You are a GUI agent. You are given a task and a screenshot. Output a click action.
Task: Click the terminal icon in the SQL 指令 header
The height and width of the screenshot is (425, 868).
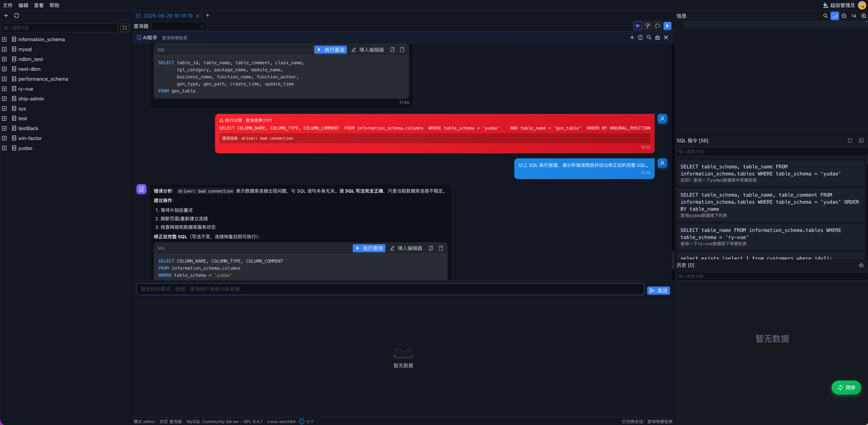tap(861, 140)
